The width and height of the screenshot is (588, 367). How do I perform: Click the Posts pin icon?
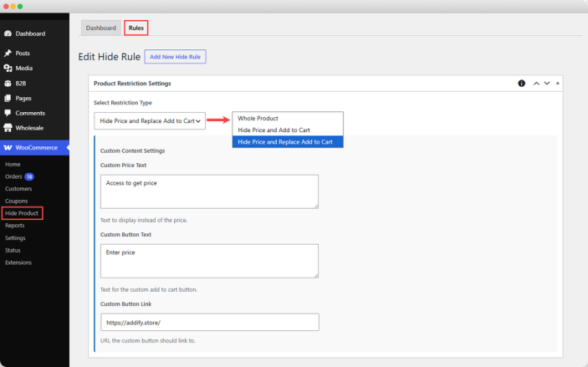8,54
